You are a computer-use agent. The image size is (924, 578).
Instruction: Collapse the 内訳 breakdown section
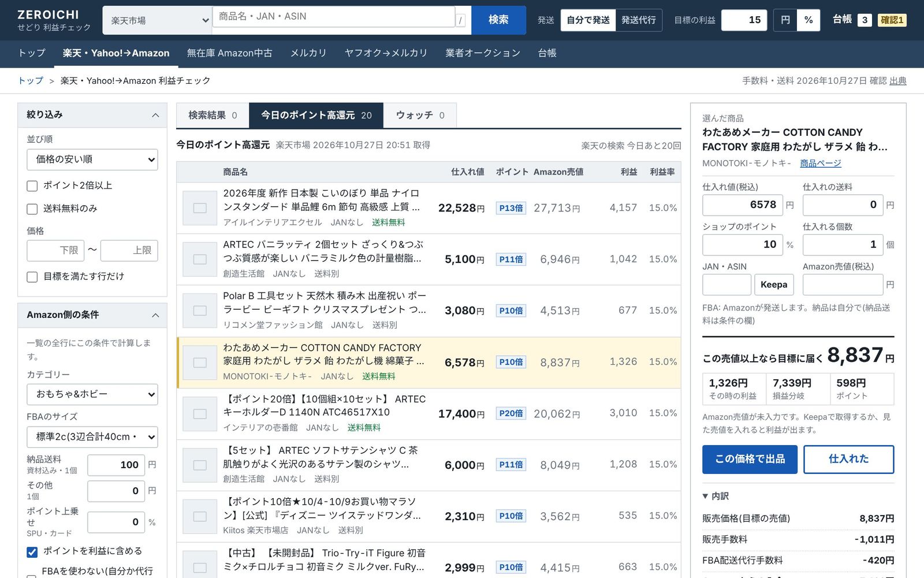tap(716, 496)
